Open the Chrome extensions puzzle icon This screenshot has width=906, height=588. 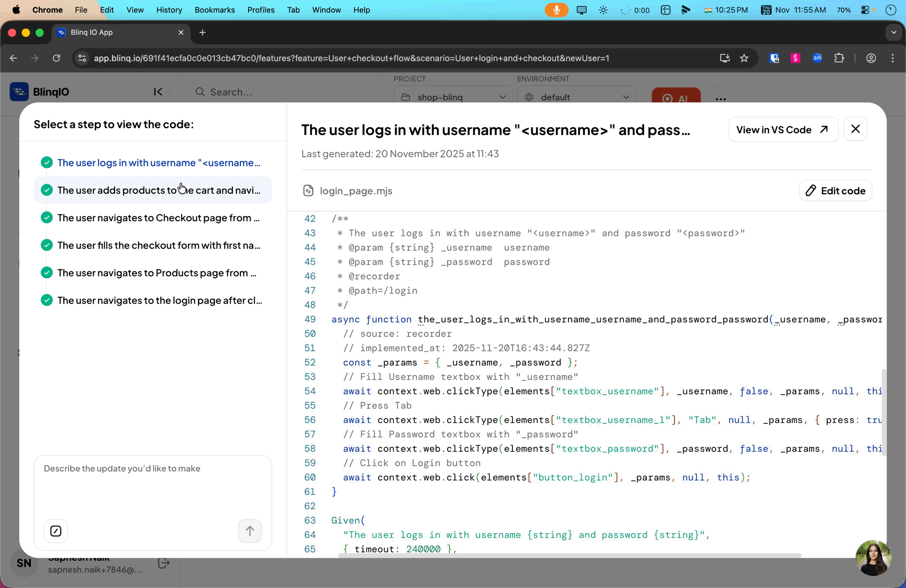839,58
